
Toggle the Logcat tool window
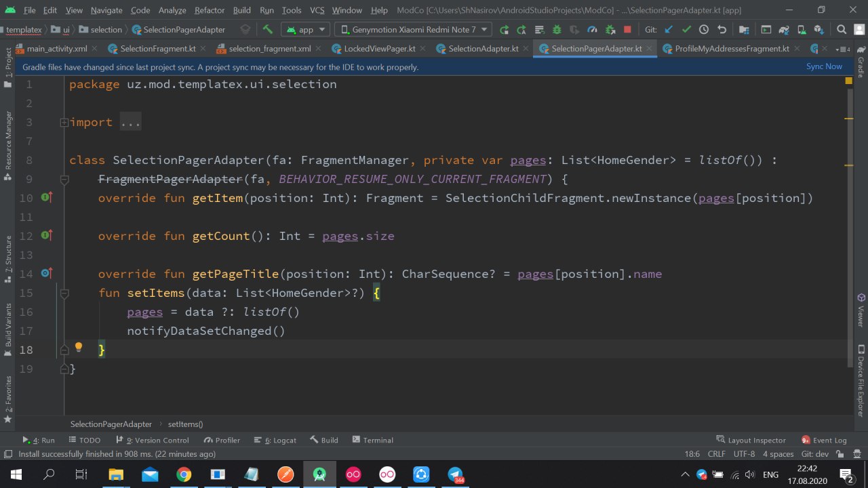275,440
